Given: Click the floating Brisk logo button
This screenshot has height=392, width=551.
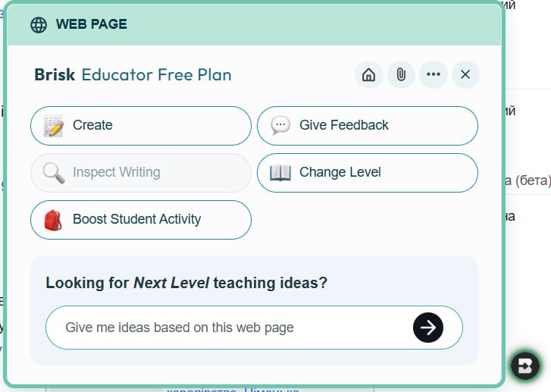Looking at the screenshot, I should click(x=524, y=365).
